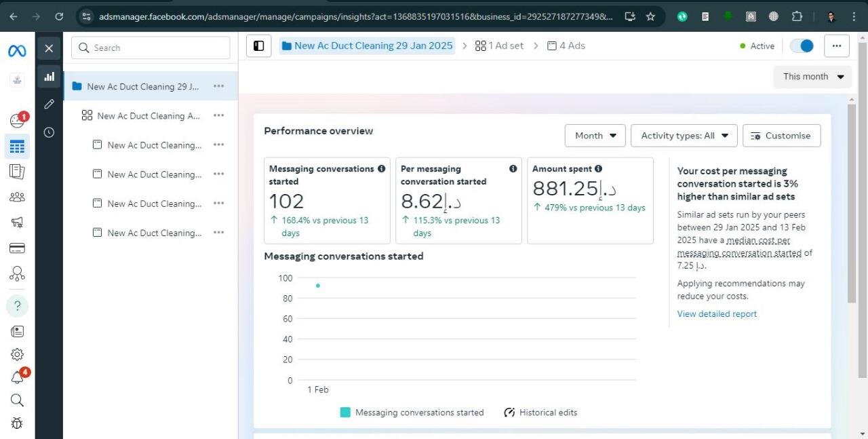868x439 pixels.
Task: Open the View detailed report link
Action: pos(717,313)
